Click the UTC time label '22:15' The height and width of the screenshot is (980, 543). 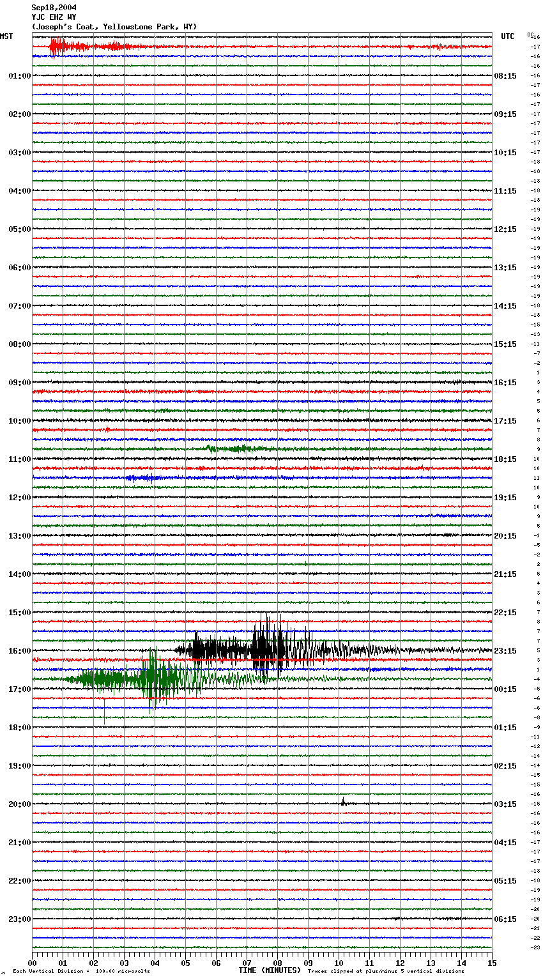click(x=505, y=613)
